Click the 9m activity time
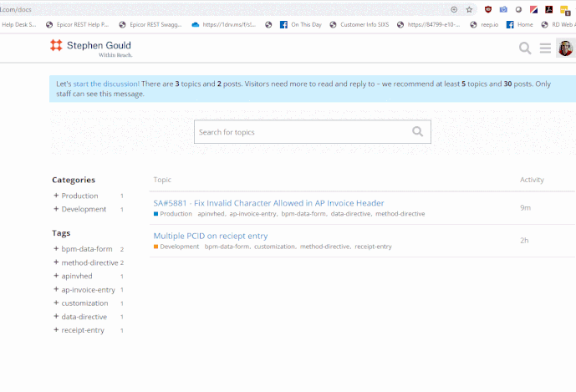 click(x=525, y=207)
